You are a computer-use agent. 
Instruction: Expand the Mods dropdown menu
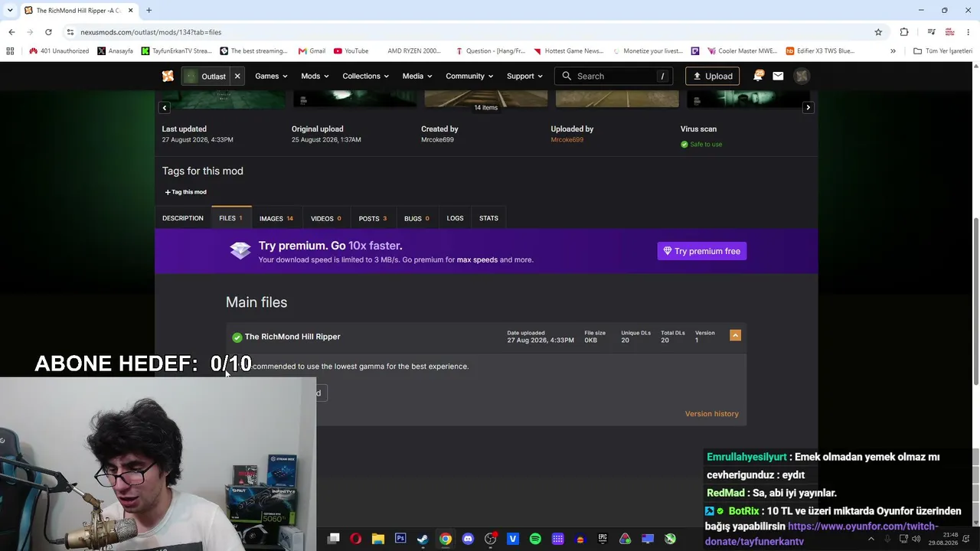[x=315, y=76]
